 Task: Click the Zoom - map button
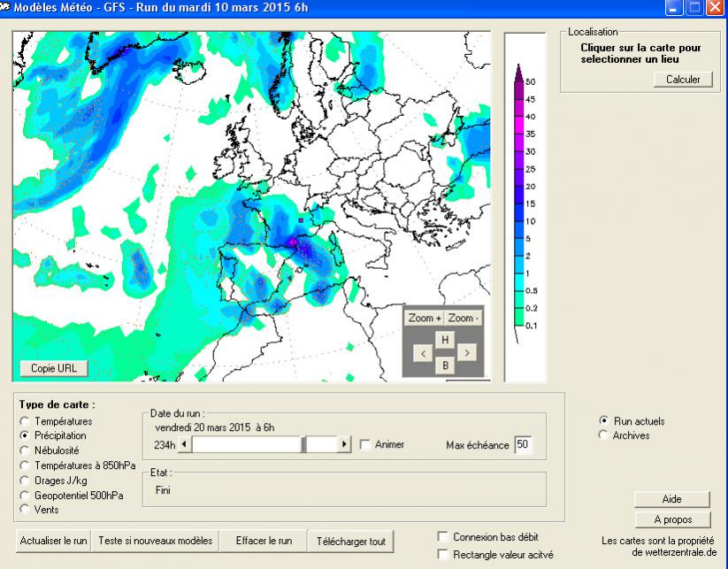click(464, 319)
